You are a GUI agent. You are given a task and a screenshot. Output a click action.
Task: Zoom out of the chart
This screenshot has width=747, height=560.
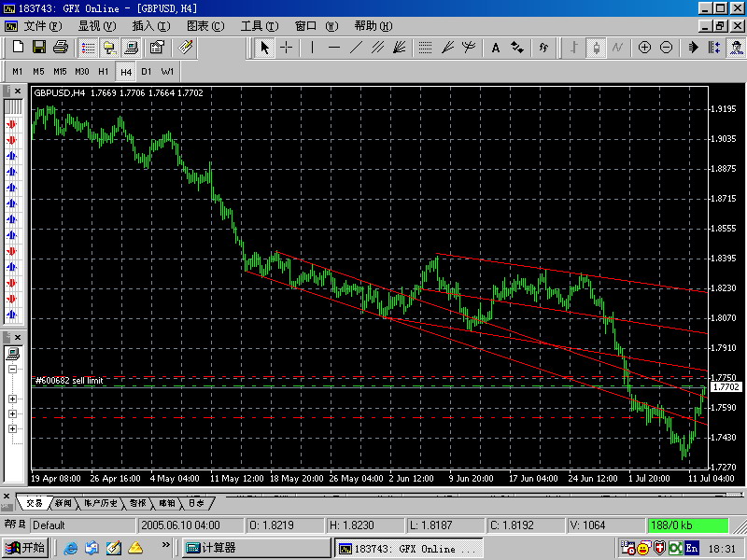(x=666, y=47)
